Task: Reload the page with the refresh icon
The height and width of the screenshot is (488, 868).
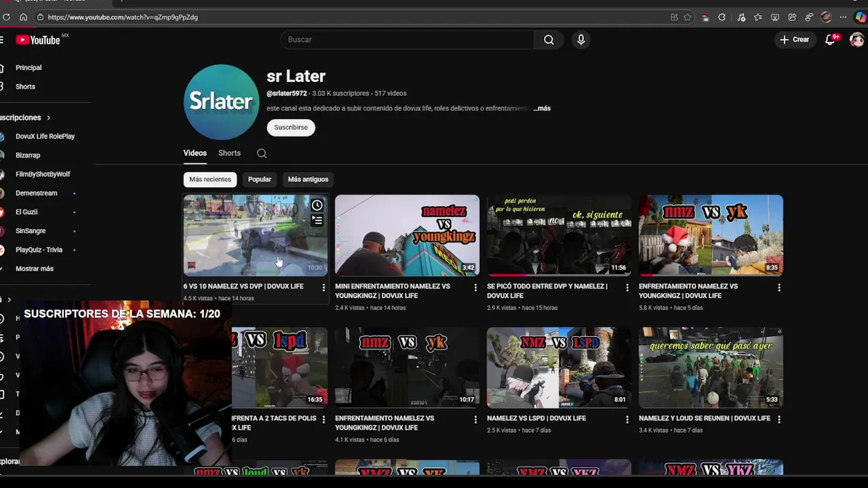Action: click(x=7, y=17)
